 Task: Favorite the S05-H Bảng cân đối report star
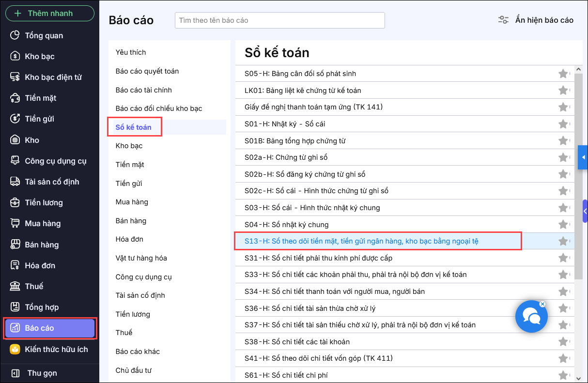tap(563, 74)
